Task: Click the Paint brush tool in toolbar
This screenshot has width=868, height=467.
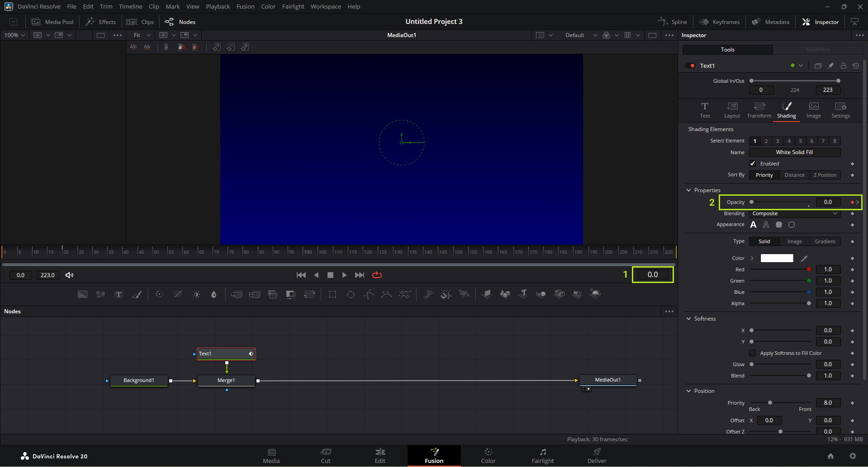Action: [x=137, y=294]
